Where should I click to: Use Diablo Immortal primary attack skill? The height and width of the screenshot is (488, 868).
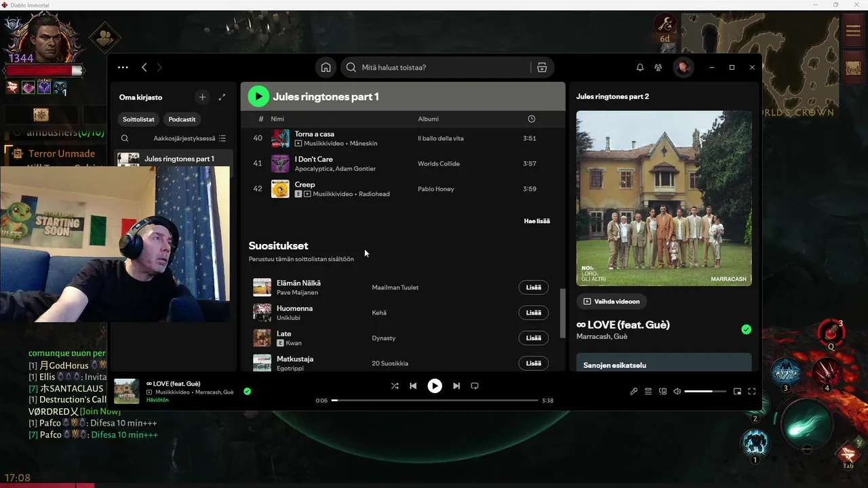click(x=806, y=424)
